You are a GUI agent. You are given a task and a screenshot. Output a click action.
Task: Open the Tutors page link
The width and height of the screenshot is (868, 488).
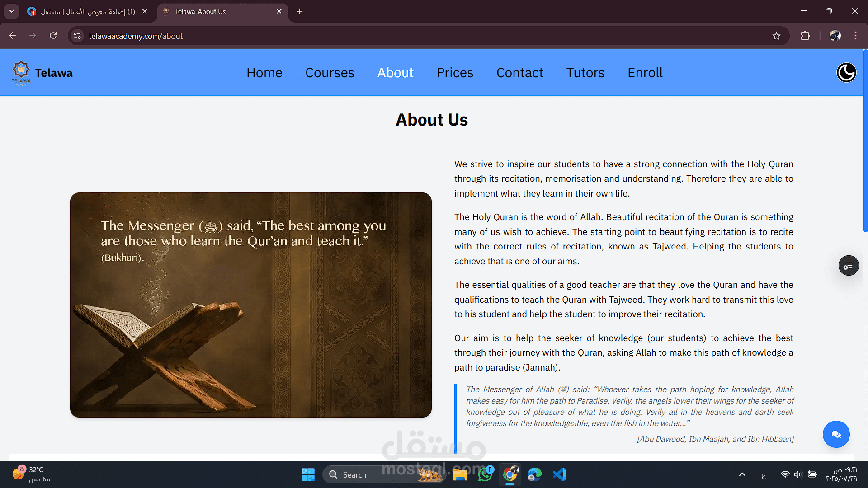coord(585,73)
